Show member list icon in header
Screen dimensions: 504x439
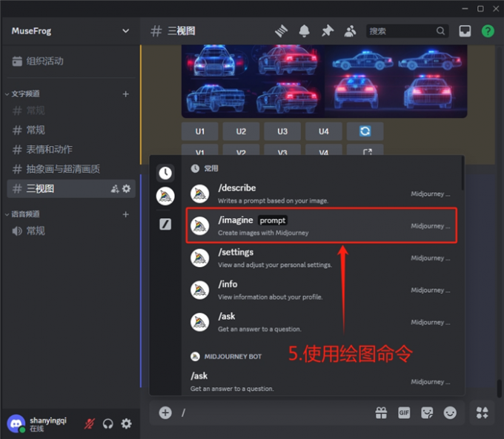tap(350, 31)
